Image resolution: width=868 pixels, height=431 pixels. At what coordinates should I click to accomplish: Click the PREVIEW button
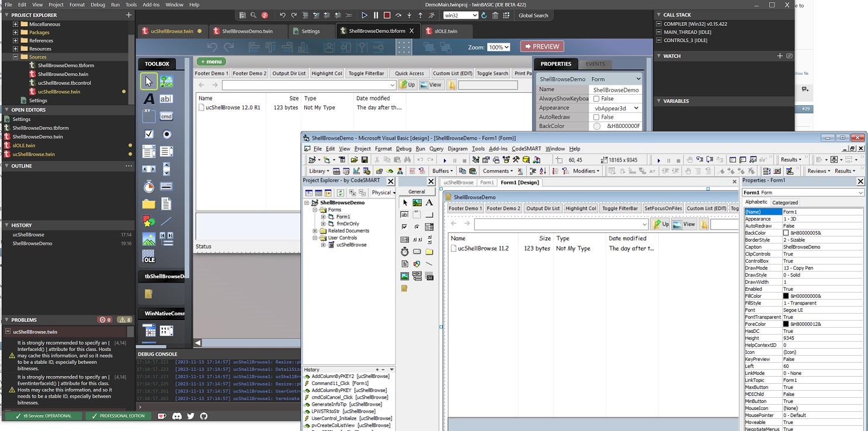[541, 47]
